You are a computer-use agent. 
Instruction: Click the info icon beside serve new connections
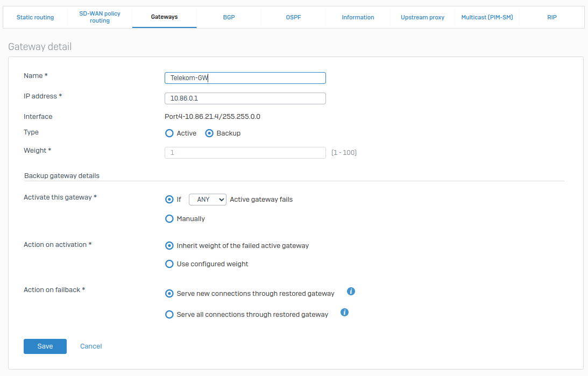tap(351, 291)
